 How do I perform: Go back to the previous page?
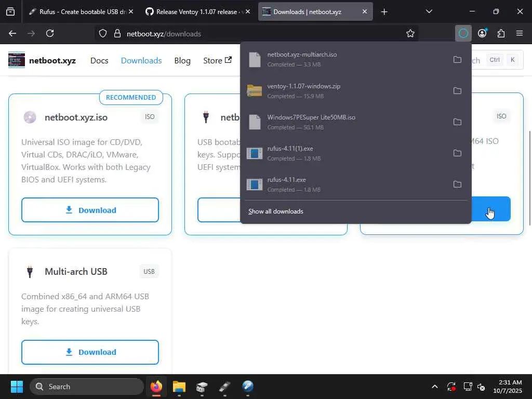click(x=12, y=34)
